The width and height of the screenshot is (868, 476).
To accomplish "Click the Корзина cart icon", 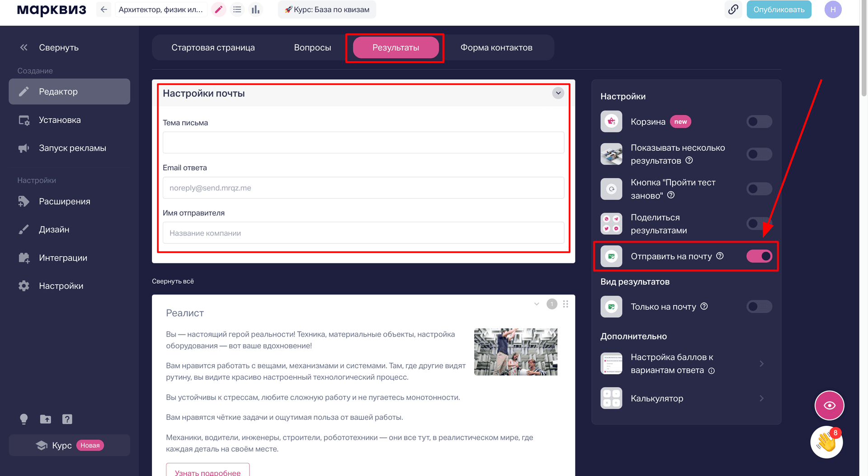I will [611, 121].
